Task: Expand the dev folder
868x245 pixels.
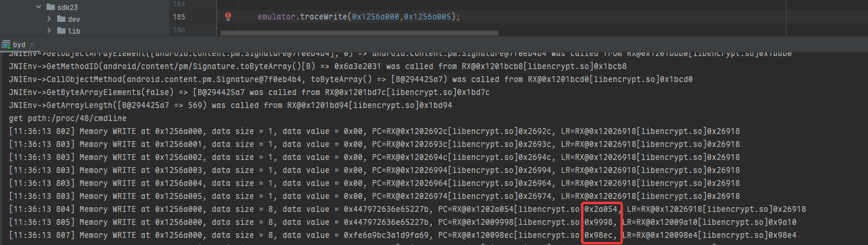Action: click(50, 19)
